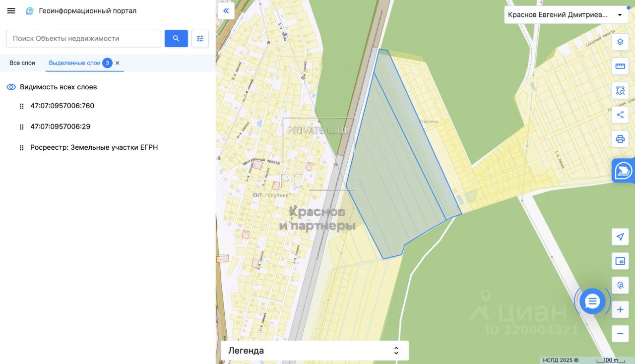Focus the Поиск Объекты недвижимости field

(x=84, y=39)
